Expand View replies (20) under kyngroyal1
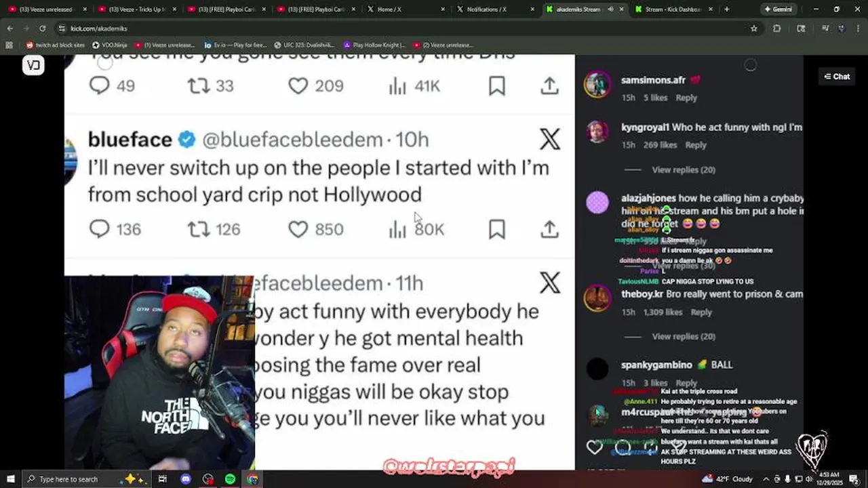 click(x=683, y=169)
